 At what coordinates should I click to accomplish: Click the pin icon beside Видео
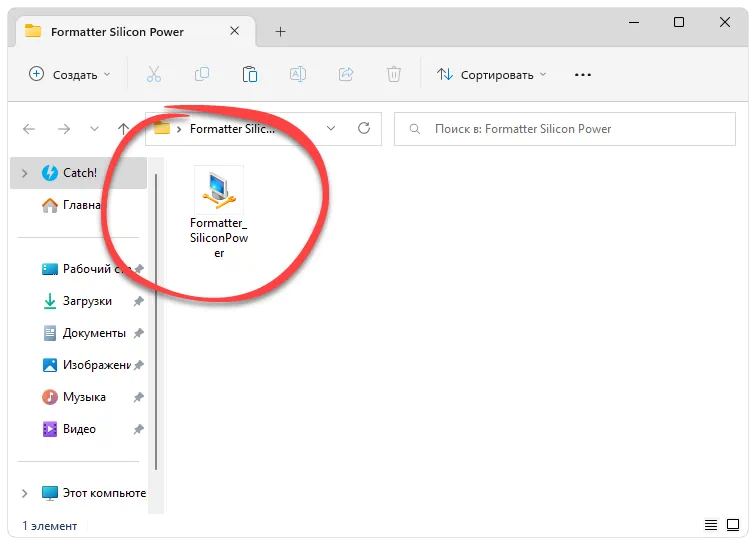[x=138, y=429]
